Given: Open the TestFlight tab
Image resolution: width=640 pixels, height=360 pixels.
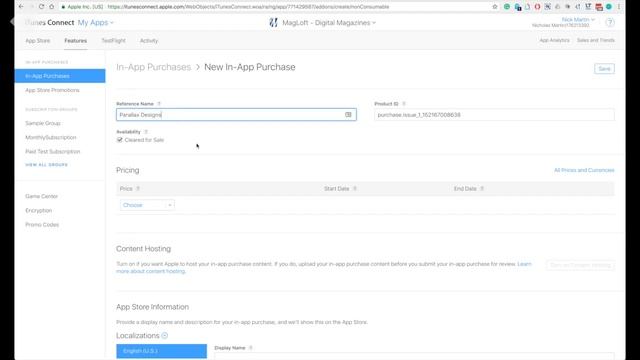Looking at the screenshot, I should coord(113,40).
